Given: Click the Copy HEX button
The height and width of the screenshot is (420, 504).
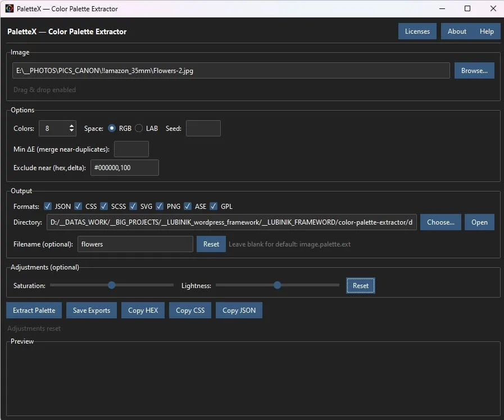Looking at the screenshot, I should tap(143, 311).
